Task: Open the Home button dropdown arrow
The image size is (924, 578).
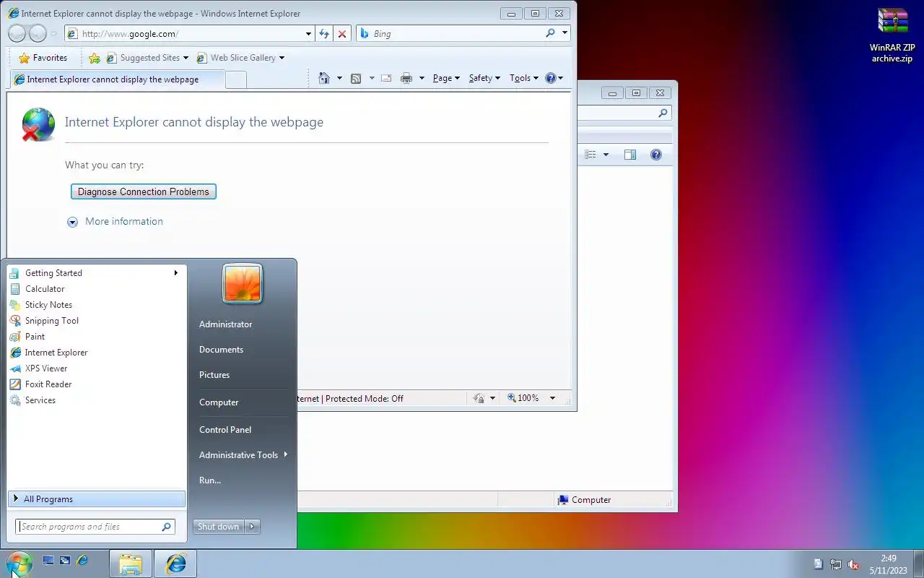Action: 339,78
